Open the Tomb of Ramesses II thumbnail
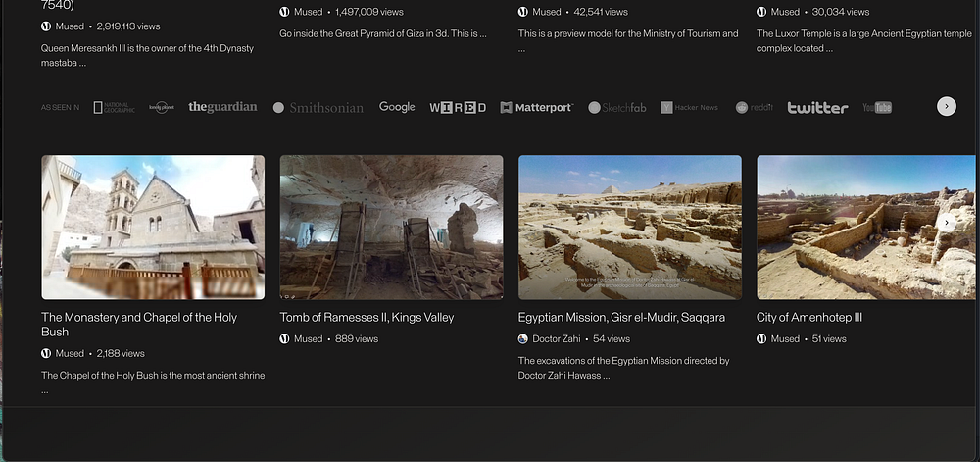980x462 pixels. click(391, 227)
